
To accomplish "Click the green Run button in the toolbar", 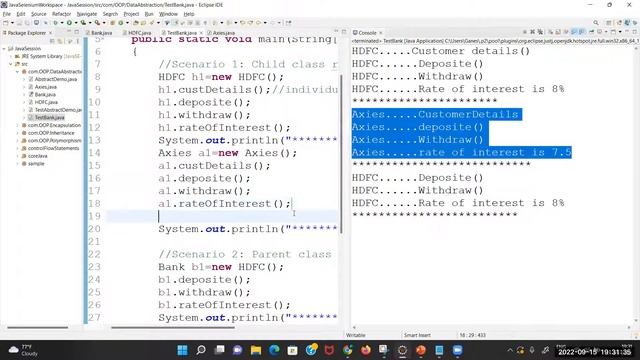I will [69, 23].
